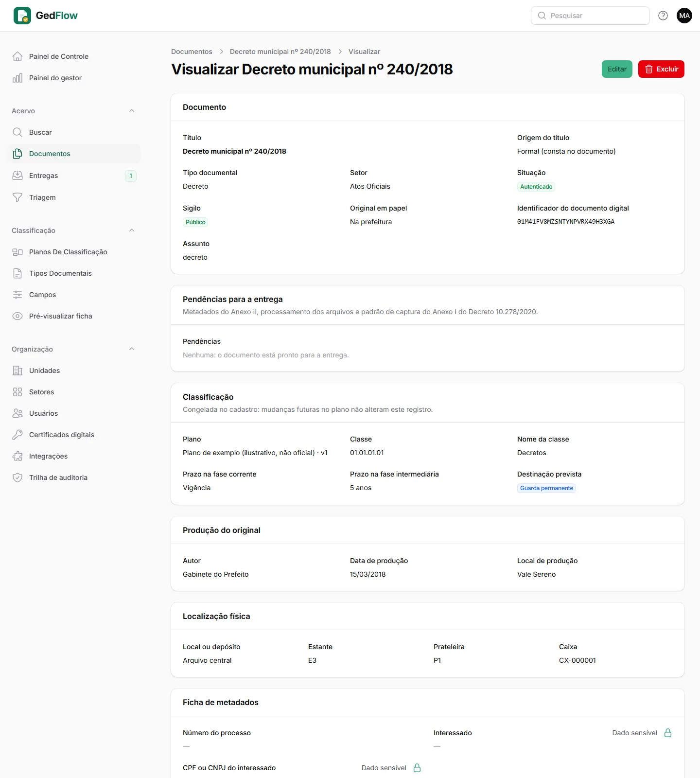Screen dimensions: 700x778
Task: Click the Trilha de auditoria shield icon
Action: point(17,477)
